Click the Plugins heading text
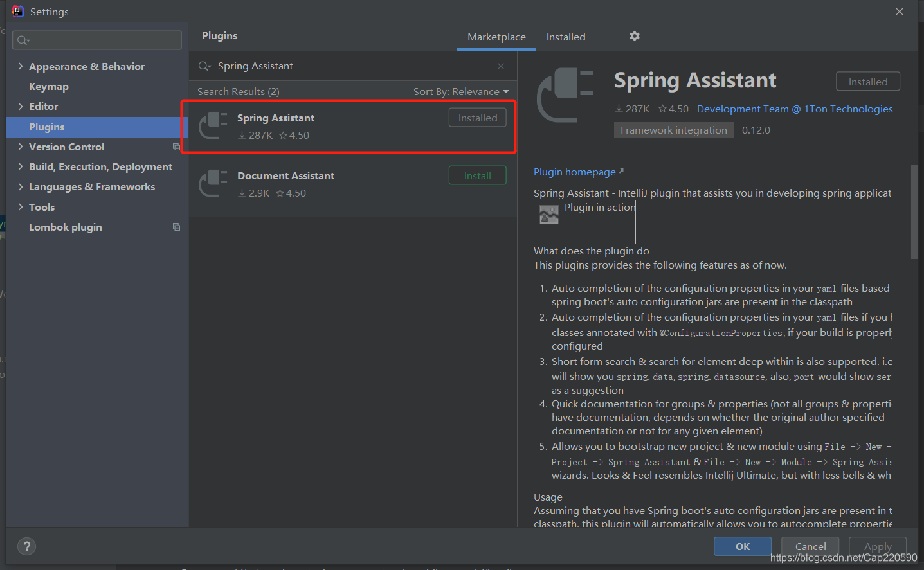Image resolution: width=924 pixels, height=570 pixels. (x=220, y=36)
